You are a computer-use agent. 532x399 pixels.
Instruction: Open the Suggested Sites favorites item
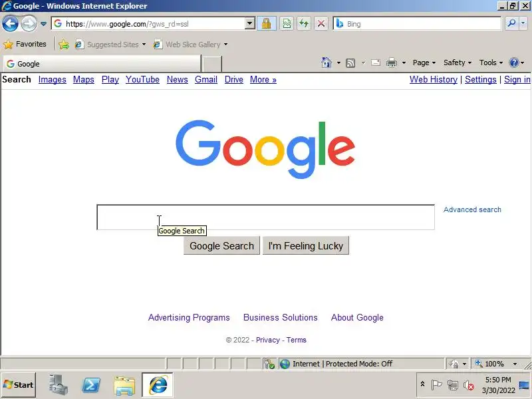(110, 45)
